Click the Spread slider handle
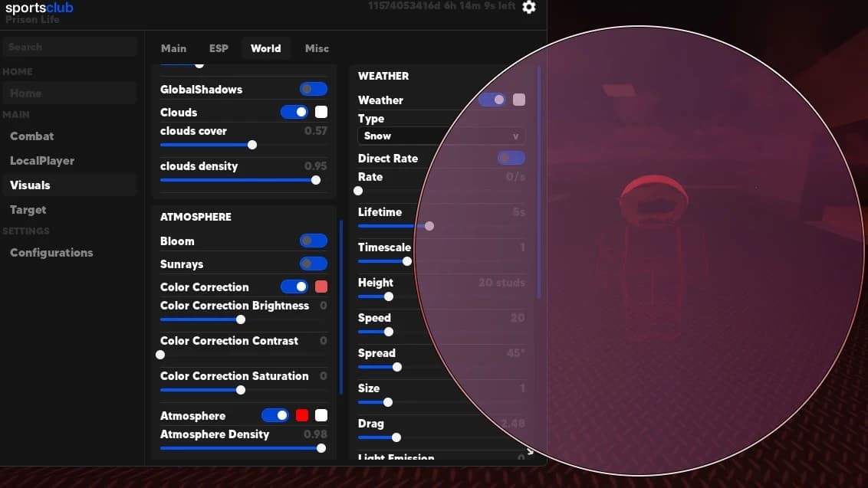Viewport: 868px width, 488px height. pos(397,368)
